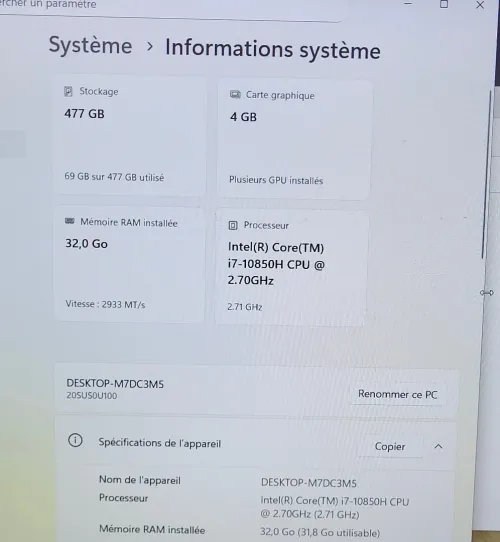500x542 pixels.
Task: Click the breadcrumb chevron separator after Système
Action: tap(149, 46)
